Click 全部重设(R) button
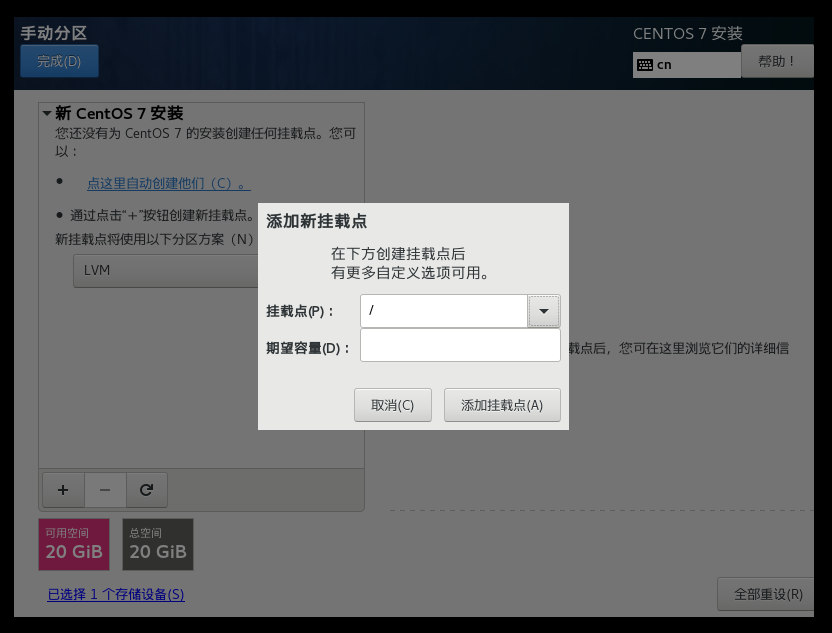The width and height of the screenshot is (832, 633). (767, 594)
